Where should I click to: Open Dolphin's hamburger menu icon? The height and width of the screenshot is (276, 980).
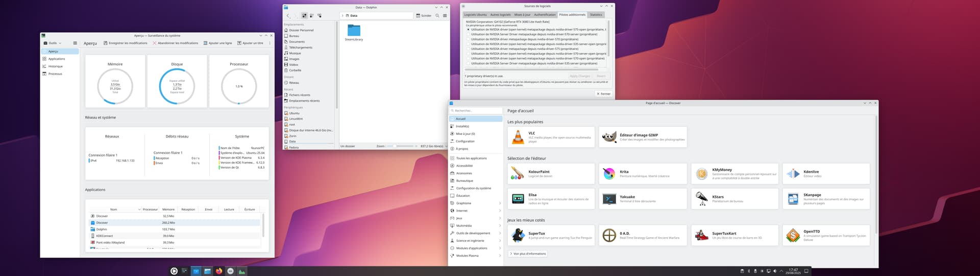tap(445, 16)
